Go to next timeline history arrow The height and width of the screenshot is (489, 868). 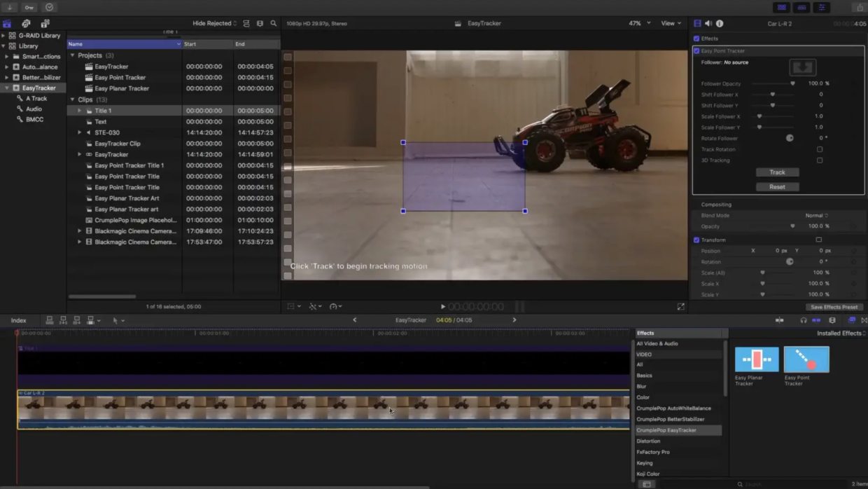[514, 320]
